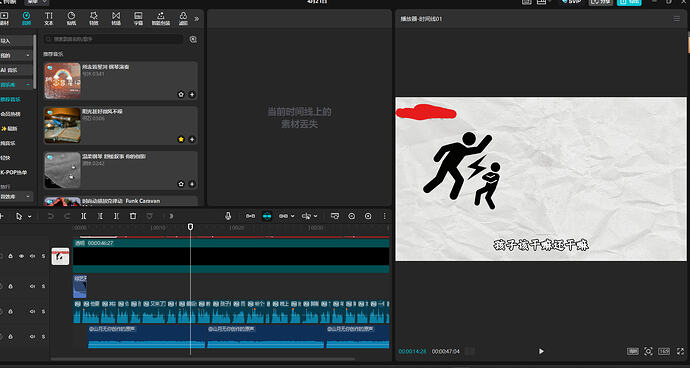The image size is (690, 368).
Task: Select the black main video clip
Action: coord(231,256)
